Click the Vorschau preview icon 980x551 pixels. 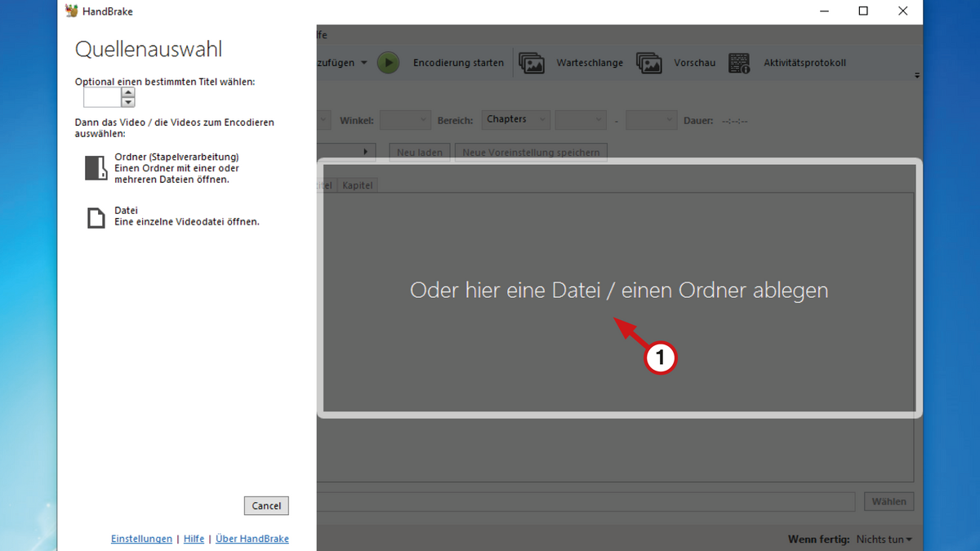[x=649, y=63]
